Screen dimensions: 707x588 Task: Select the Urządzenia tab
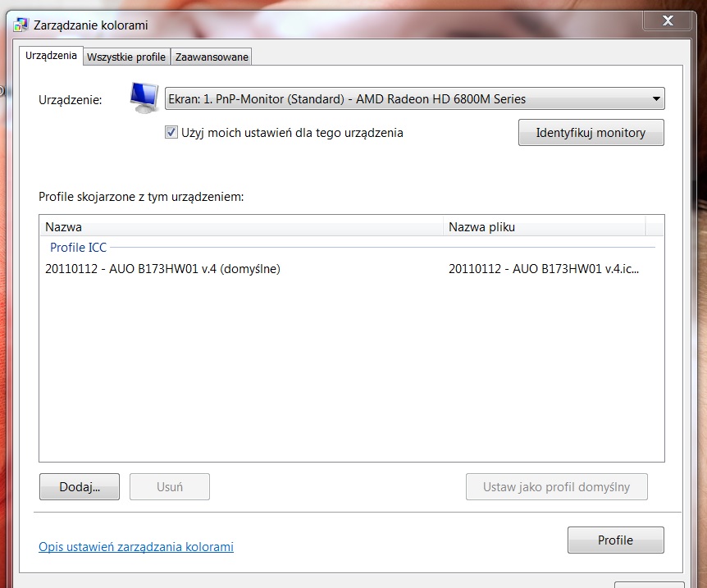tap(52, 56)
